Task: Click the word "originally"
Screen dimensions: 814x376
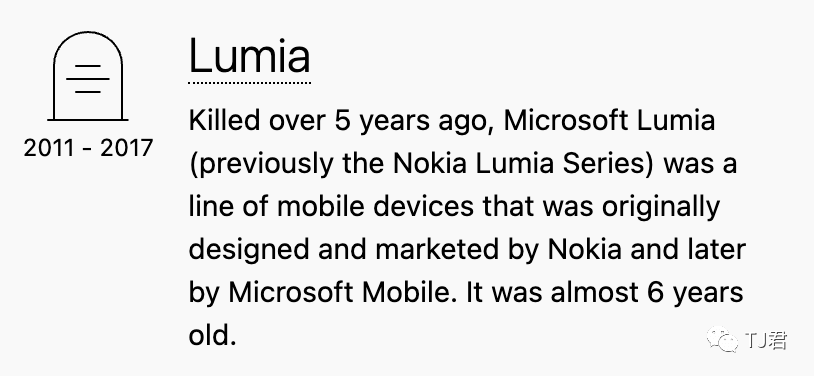Action: (x=661, y=208)
